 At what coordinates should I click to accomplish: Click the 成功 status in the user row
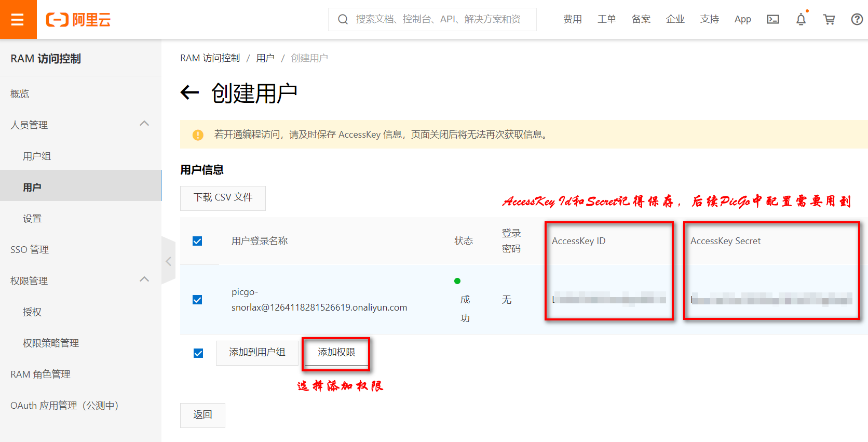pyautogui.click(x=465, y=309)
